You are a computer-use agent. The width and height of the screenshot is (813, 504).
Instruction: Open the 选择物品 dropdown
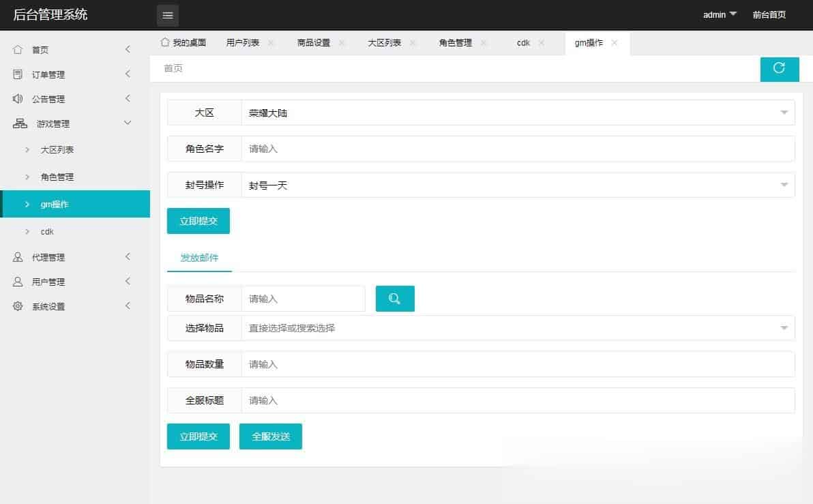click(518, 328)
